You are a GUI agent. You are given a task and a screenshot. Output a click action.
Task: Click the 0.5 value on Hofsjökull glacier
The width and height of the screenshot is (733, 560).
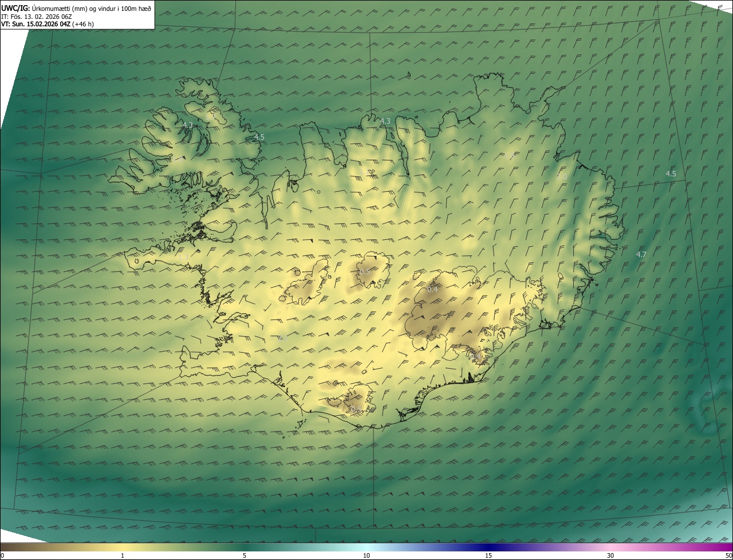point(364,271)
